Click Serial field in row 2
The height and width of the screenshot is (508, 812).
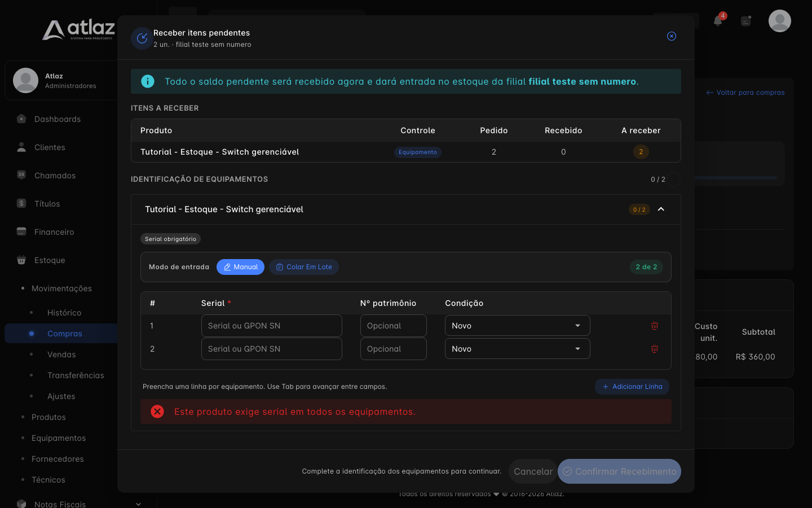(272, 349)
